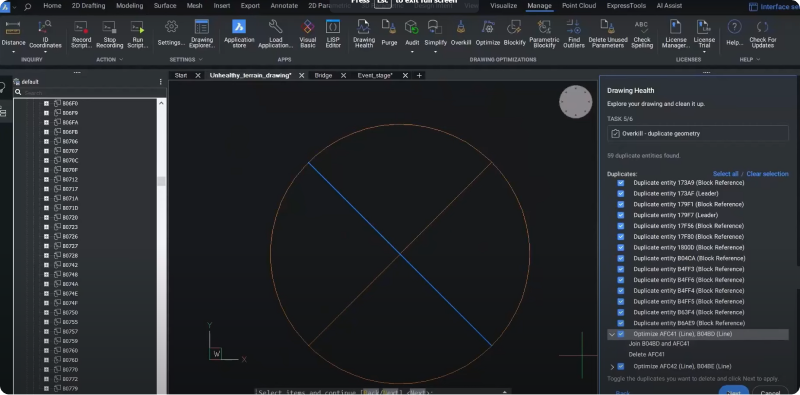Click the License Trial icon
The height and width of the screenshot is (395, 800).
[704, 28]
